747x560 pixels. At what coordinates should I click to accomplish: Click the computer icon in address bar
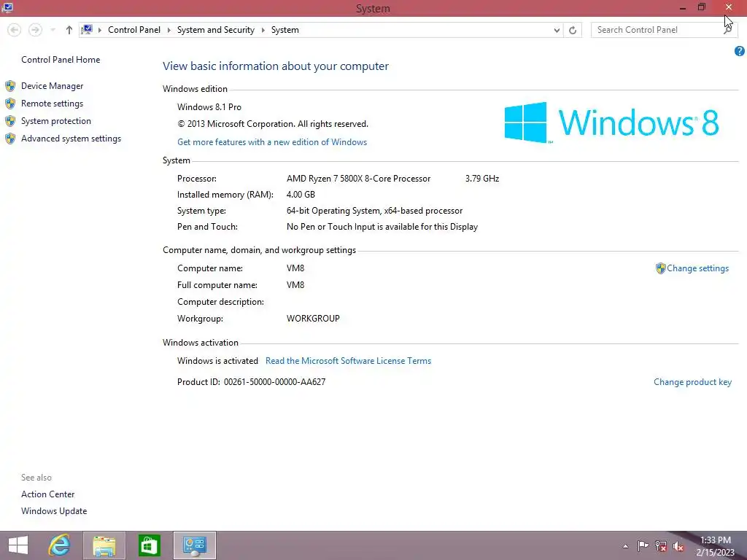[x=87, y=29]
